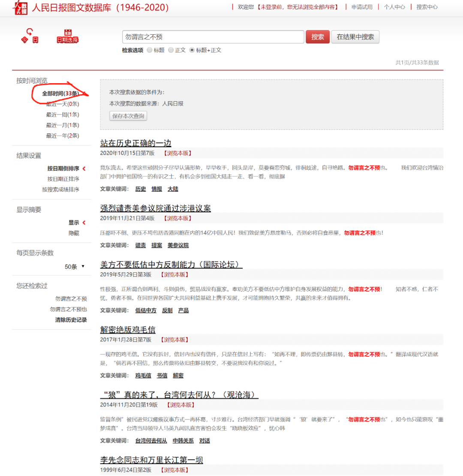Click 浏览本版 for 2017年1月28日 article
This screenshot has height=476, width=463.
(x=174, y=340)
